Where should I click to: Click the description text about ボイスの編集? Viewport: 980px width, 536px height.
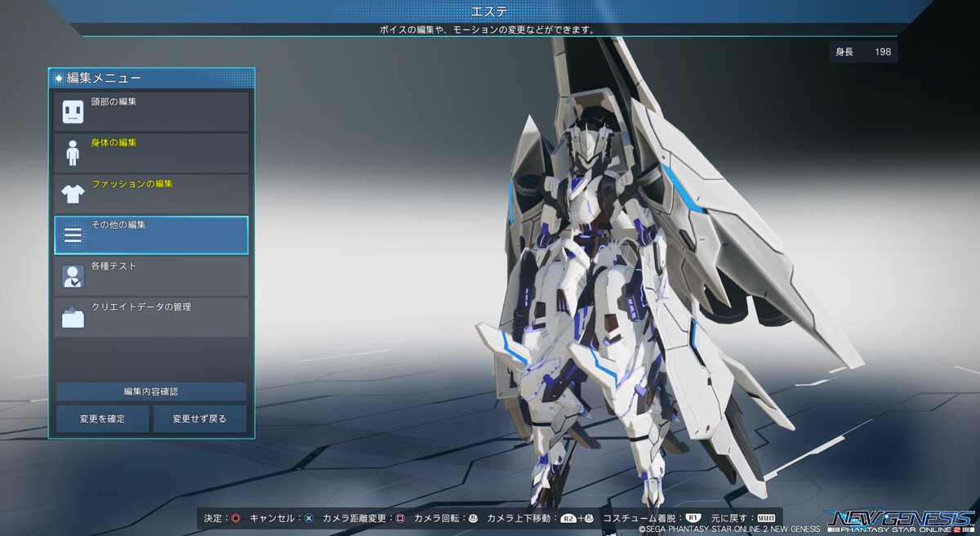487,29
